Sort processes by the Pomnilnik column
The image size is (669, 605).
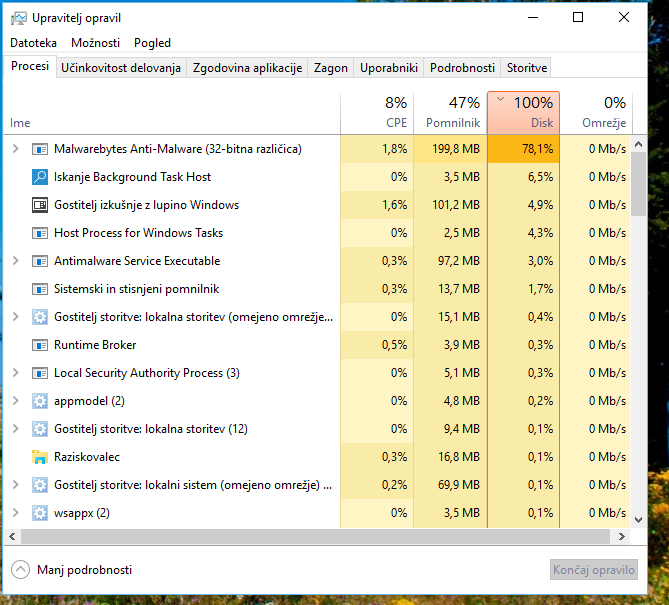[x=451, y=113]
